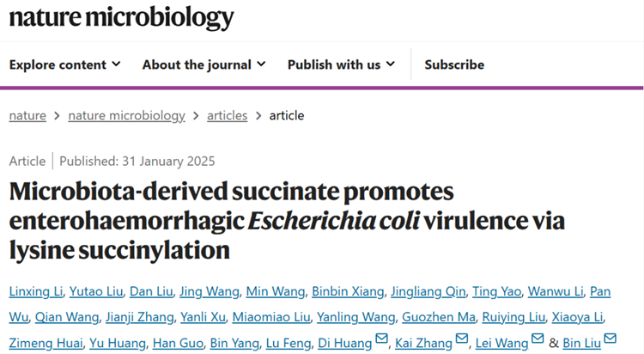Image resolution: width=644 pixels, height=354 pixels.
Task: Click the author name Jingliang Qin
Action: click(x=428, y=291)
